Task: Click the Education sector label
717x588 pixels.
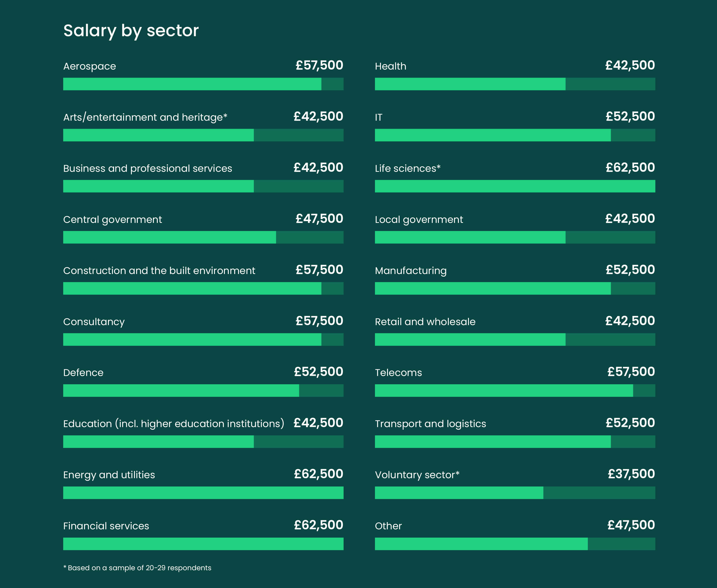Action: (x=174, y=424)
